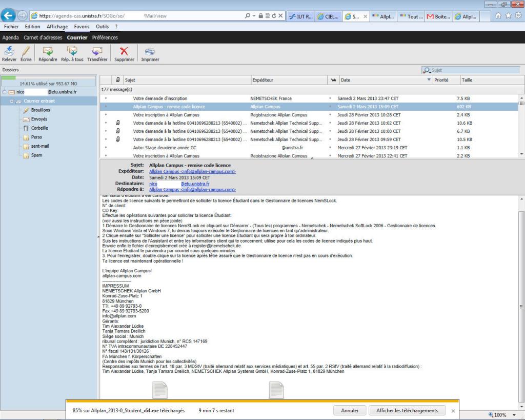Open the Favoris menu
The image size is (525, 420).
pos(82,27)
